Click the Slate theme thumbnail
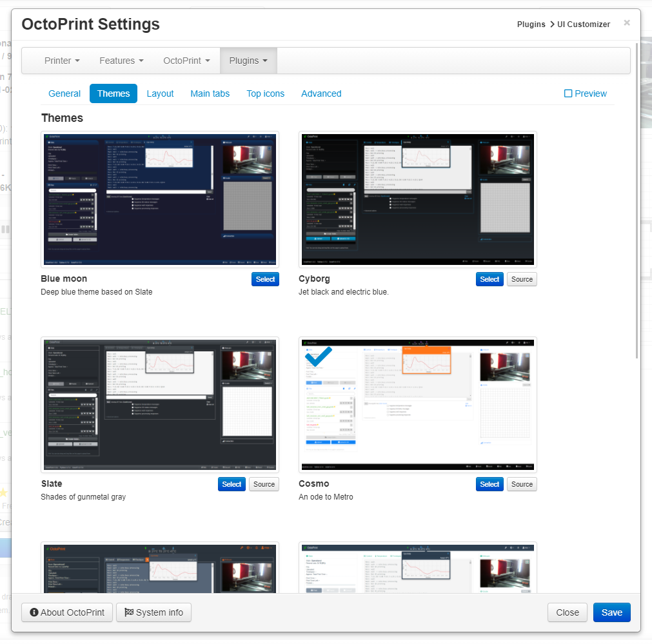This screenshot has width=652, height=644. [160, 405]
